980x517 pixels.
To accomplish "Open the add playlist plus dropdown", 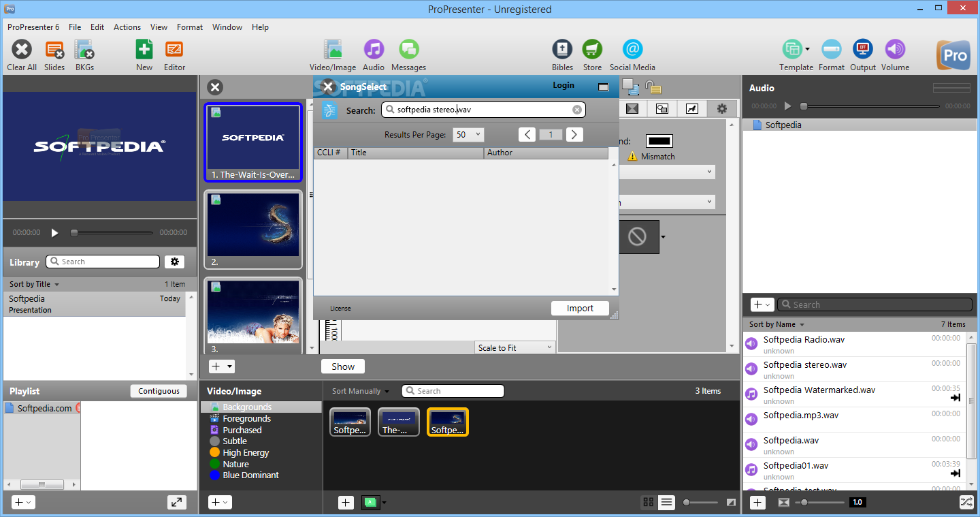I will [x=23, y=502].
